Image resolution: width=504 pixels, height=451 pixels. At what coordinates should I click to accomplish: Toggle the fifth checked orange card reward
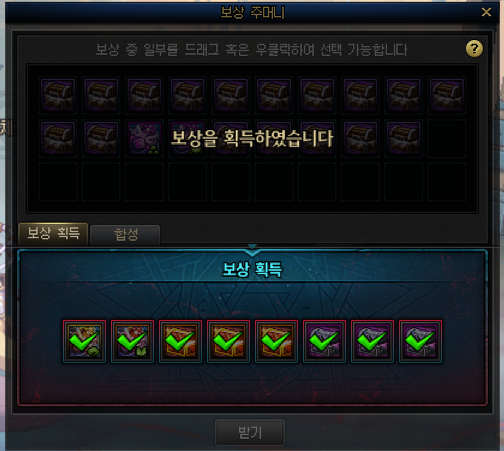tap(276, 341)
